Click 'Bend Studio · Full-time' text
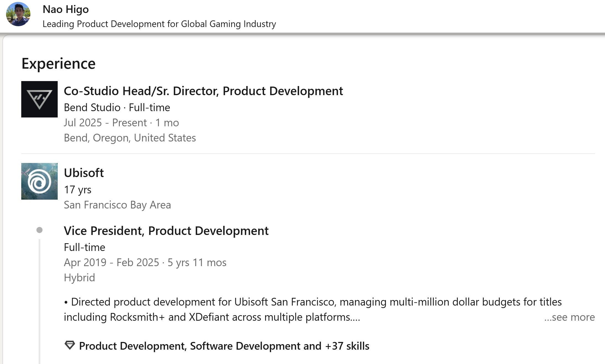Screen dimensions: 605x364 tap(117, 108)
